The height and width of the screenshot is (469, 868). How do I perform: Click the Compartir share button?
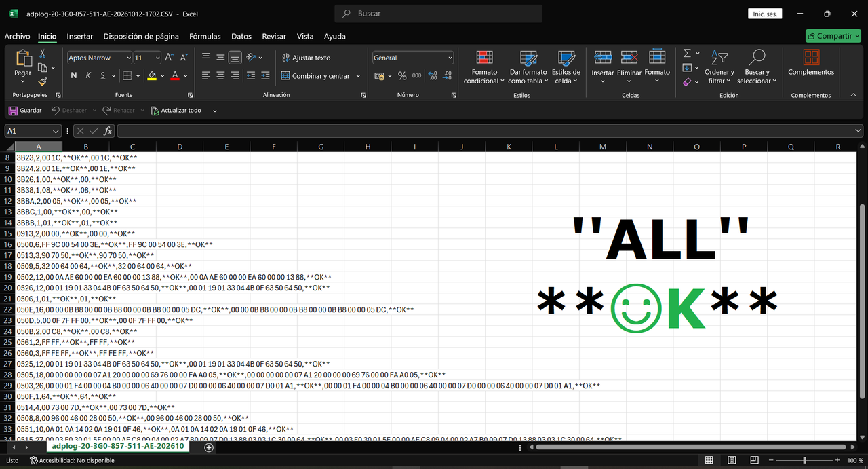click(x=833, y=36)
